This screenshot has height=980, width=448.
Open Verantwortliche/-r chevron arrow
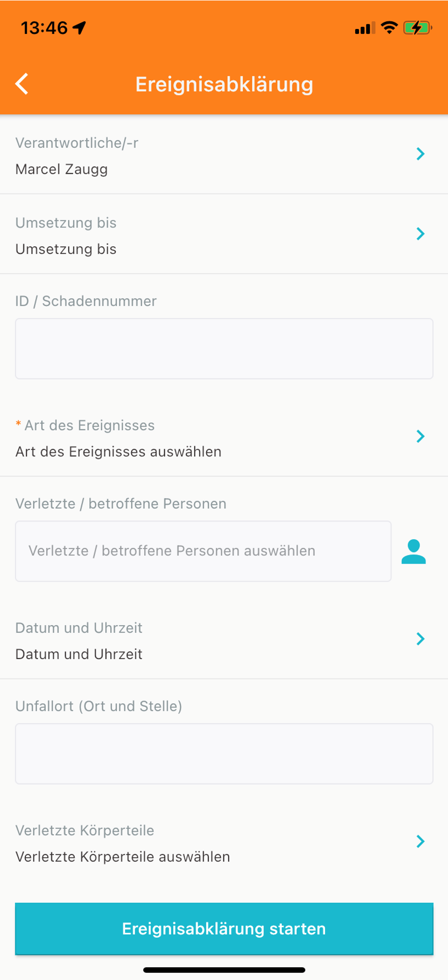420,154
